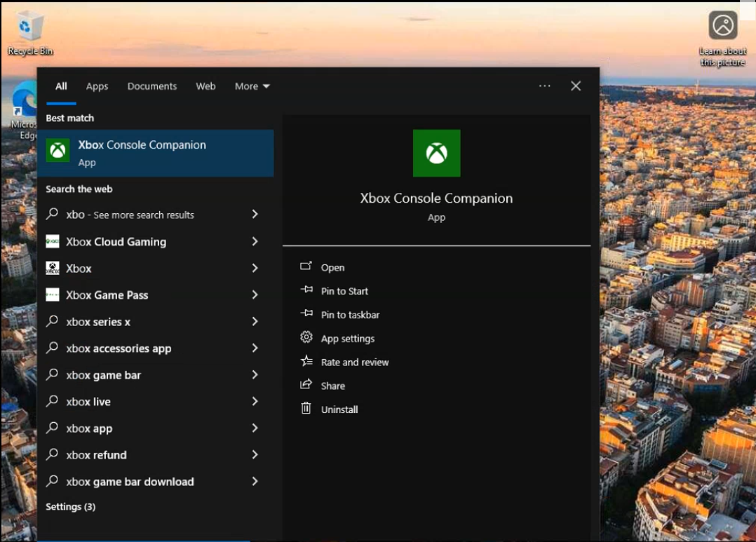Click the Xbox Cloud Gaming result icon

click(53, 241)
